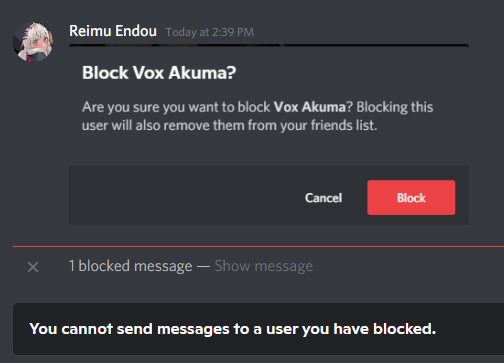The image size is (504, 363).
Task: Click the "Are you sure you want to block" text
Action: [x=176, y=107]
